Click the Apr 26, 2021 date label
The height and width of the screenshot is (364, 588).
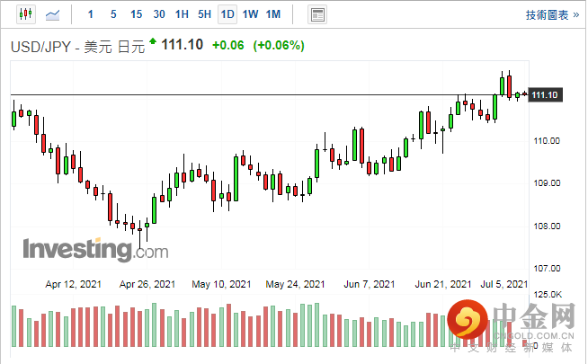[147, 284]
